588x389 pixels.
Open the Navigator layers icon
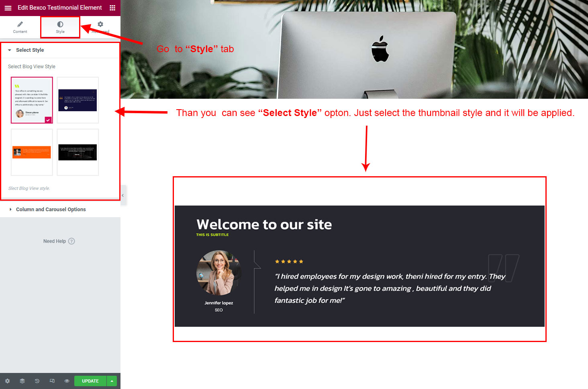tap(22, 381)
